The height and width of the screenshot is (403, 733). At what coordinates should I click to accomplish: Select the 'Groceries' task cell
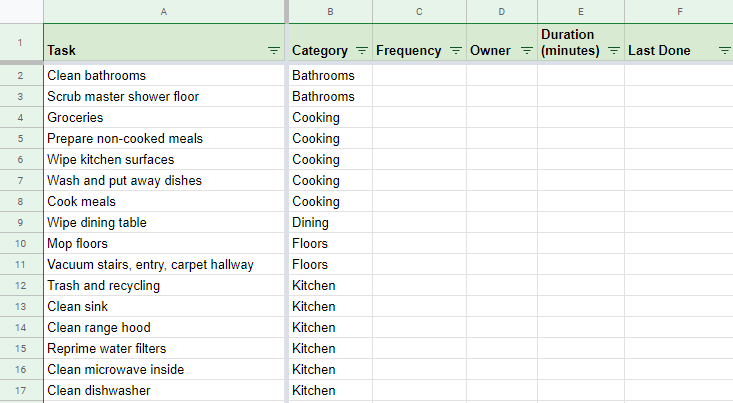tap(164, 117)
